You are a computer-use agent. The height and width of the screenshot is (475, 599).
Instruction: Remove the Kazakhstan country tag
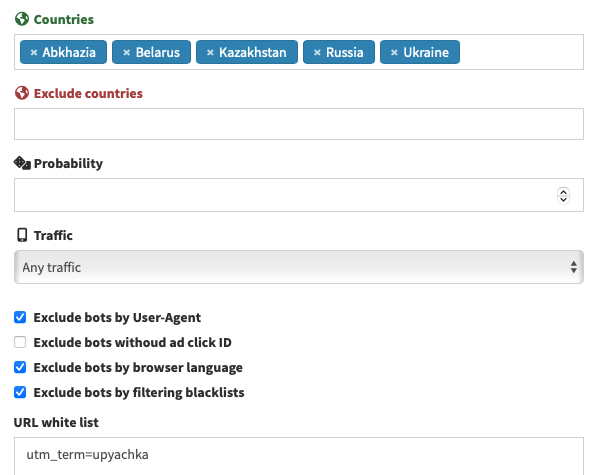[210, 52]
